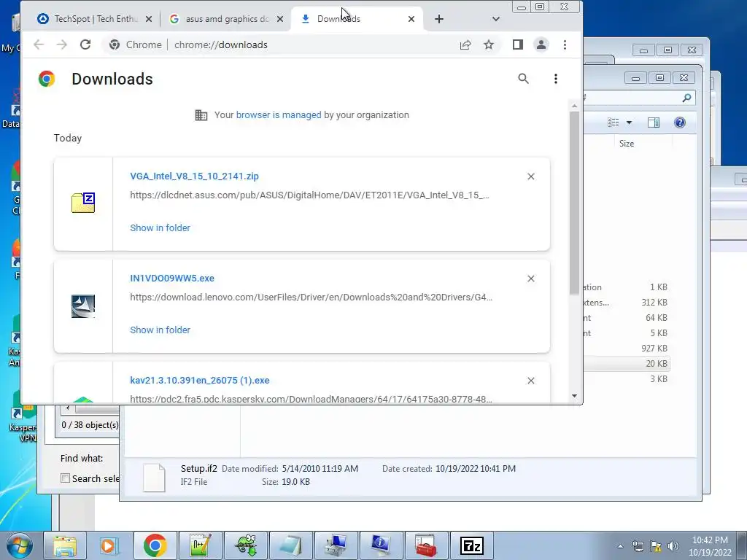Open the 7-Zip taskbar icon
Image resolution: width=747 pixels, height=560 pixels.
(x=472, y=545)
